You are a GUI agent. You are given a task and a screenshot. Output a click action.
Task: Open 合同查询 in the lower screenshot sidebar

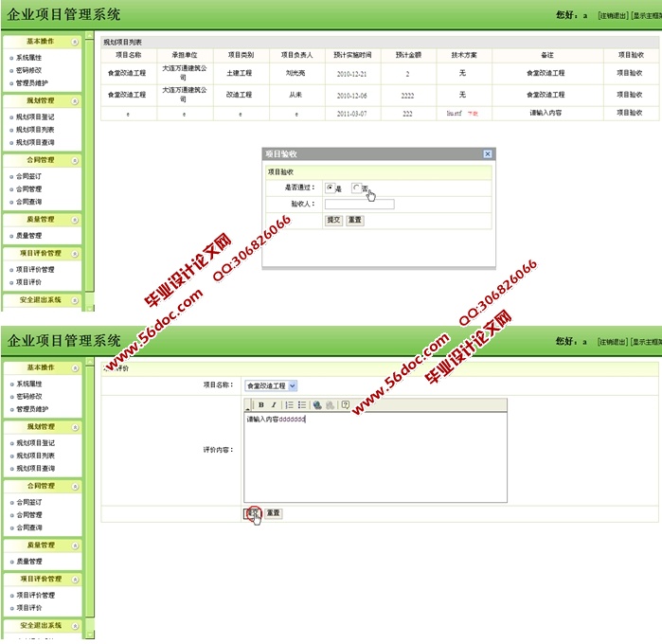click(29, 528)
